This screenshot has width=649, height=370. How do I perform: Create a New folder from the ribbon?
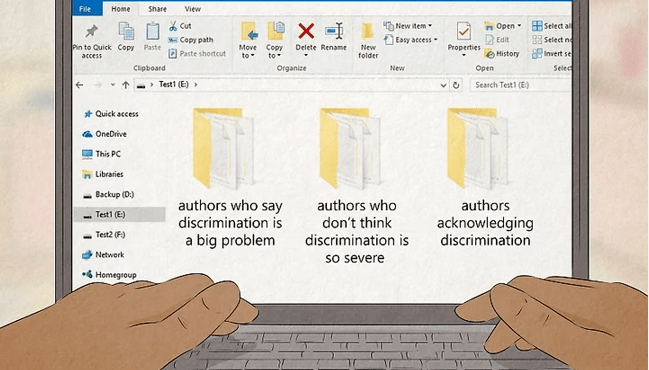click(x=368, y=41)
